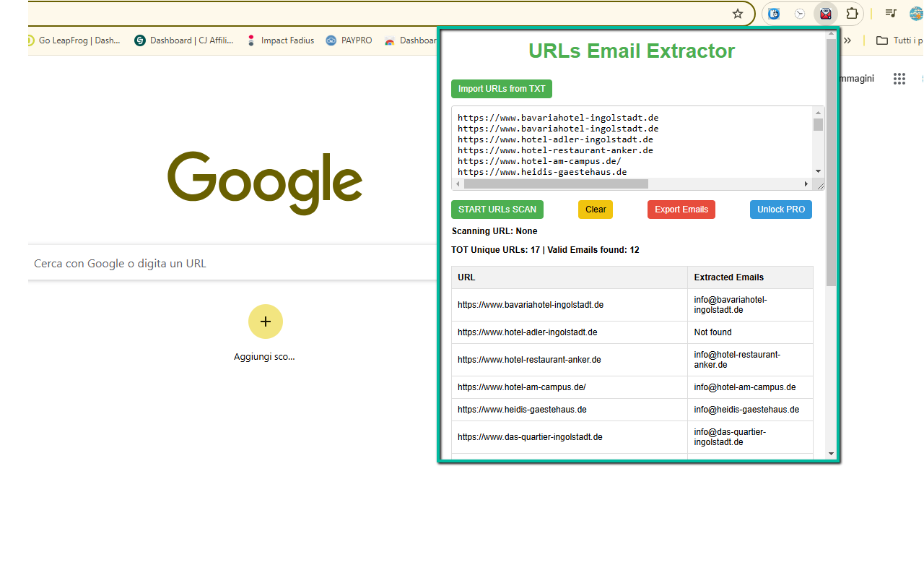This screenshot has width=924, height=578.
Task: Click the clock extension icon in the toolbar
Action: pyautogui.click(x=800, y=13)
